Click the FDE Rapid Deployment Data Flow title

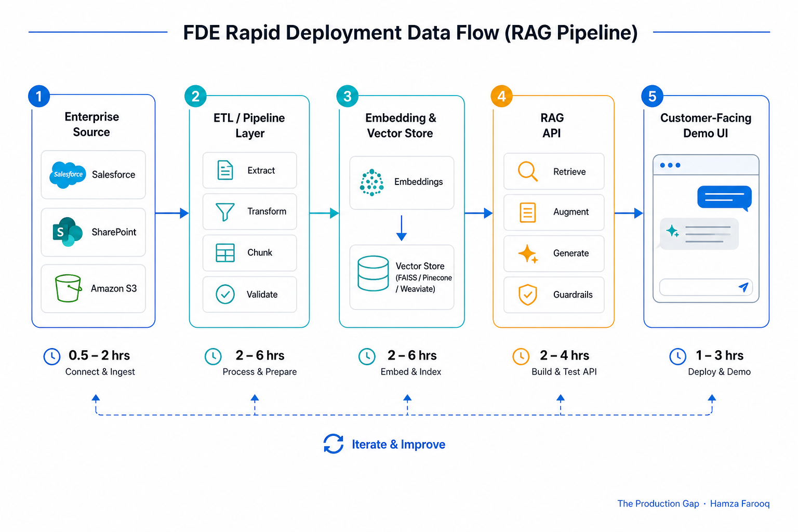pos(410,33)
